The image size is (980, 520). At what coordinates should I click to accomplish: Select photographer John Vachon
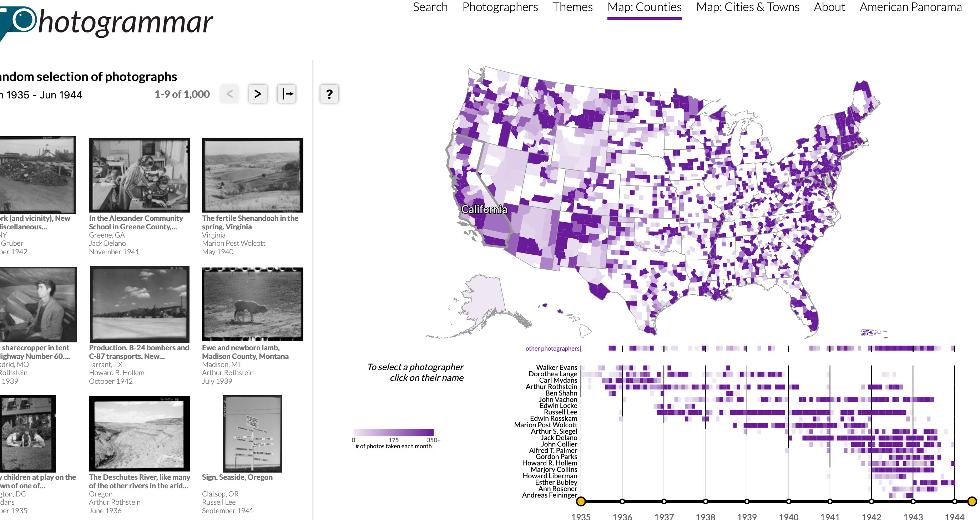(x=558, y=399)
